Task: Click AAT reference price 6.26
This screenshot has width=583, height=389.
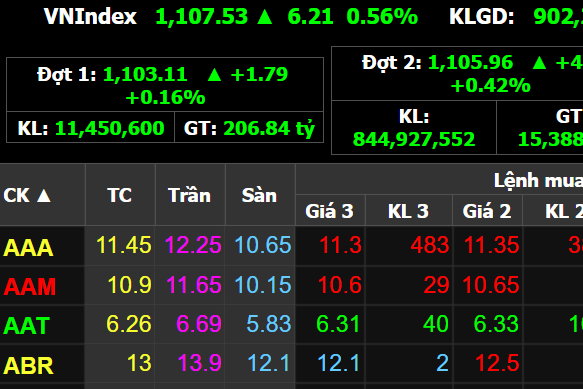Action: [129, 324]
